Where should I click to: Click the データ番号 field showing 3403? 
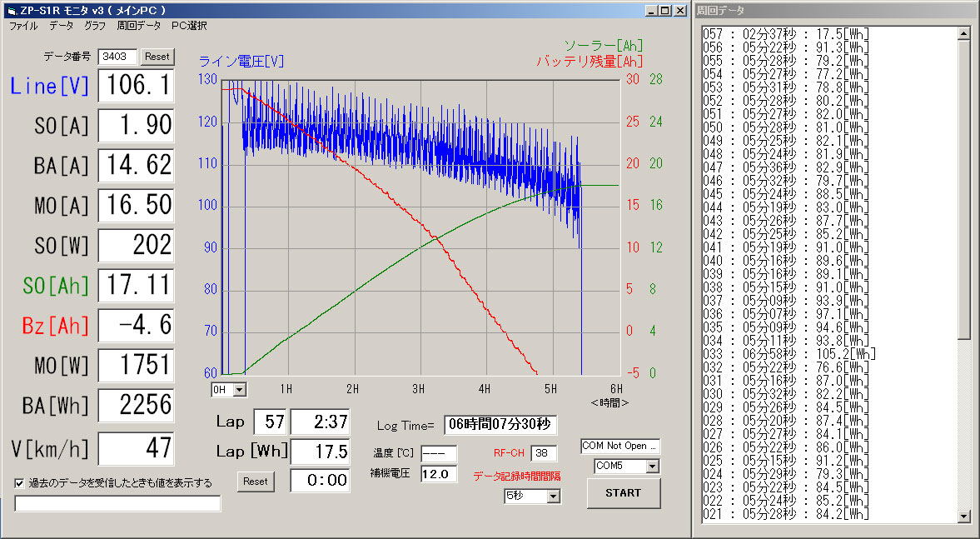click(x=117, y=57)
